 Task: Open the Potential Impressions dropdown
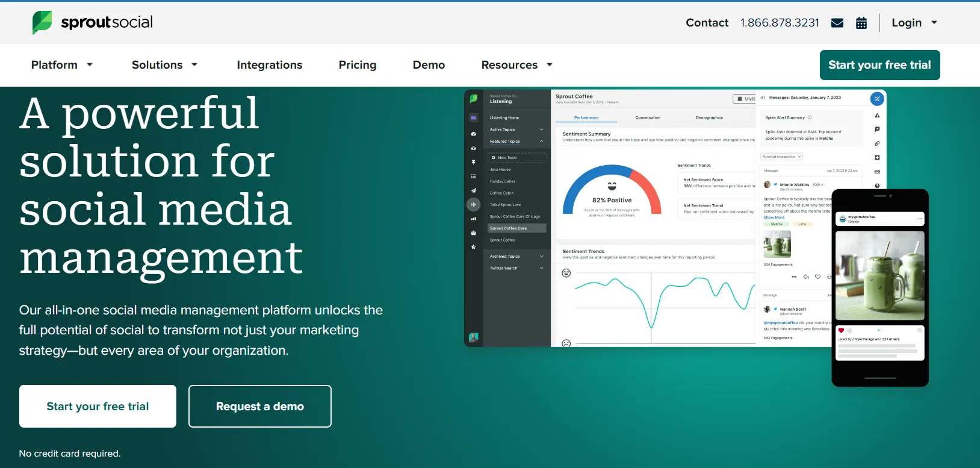point(781,157)
